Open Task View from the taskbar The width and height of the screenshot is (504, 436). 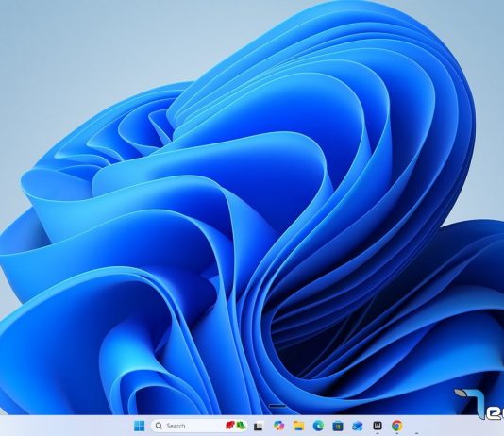pyautogui.click(x=259, y=426)
